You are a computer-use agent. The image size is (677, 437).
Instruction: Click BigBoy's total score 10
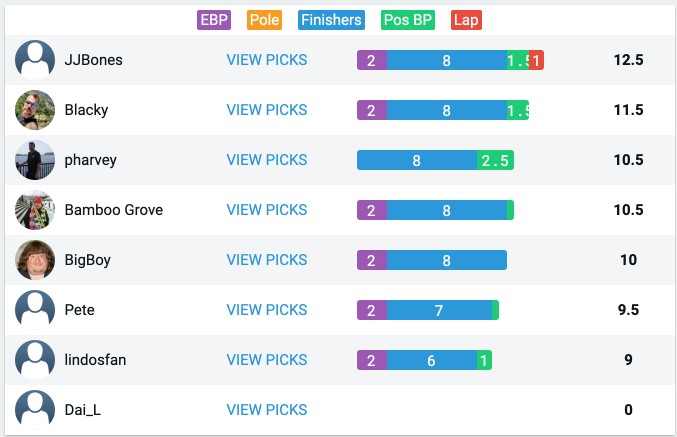point(628,260)
